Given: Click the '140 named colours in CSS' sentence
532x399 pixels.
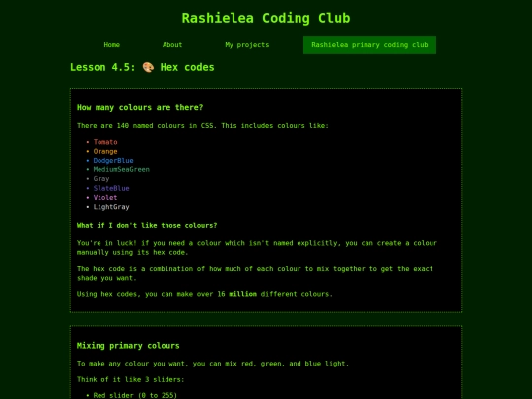Looking at the screenshot, I should pyautogui.click(x=203, y=126).
